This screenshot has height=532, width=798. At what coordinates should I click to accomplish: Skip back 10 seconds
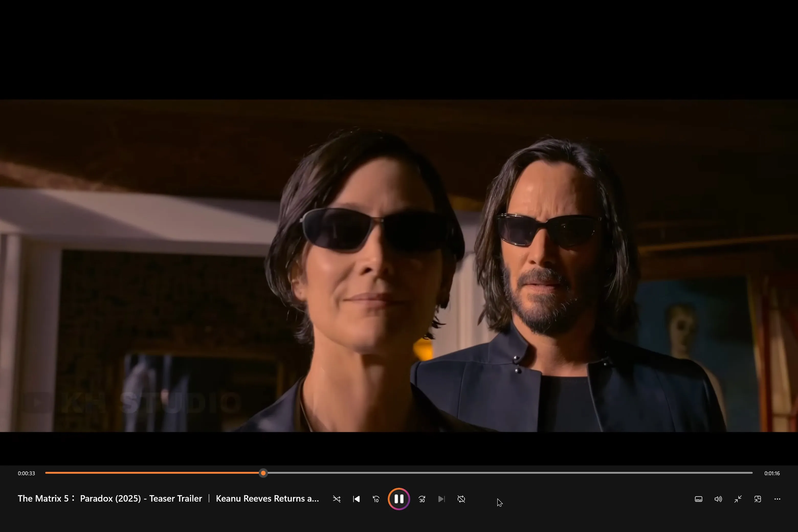[376, 499]
